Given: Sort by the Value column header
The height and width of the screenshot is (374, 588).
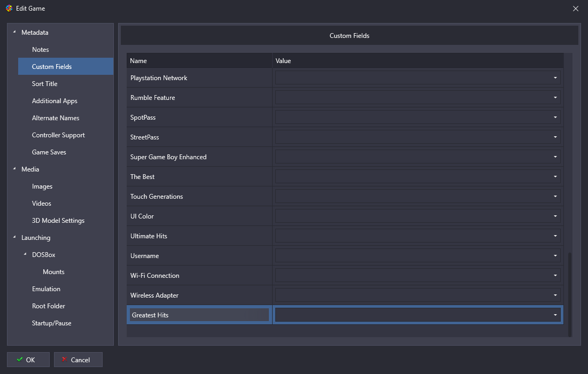Looking at the screenshot, I should click(x=418, y=61).
